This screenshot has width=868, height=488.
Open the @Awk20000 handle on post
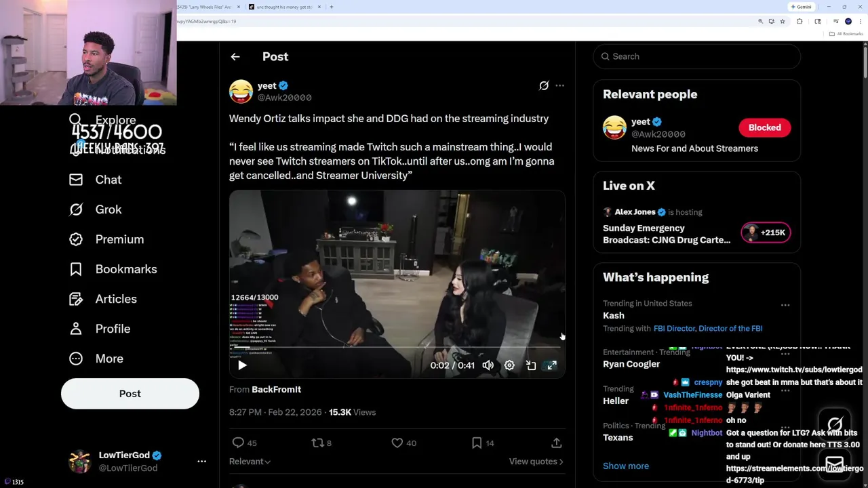284,98
